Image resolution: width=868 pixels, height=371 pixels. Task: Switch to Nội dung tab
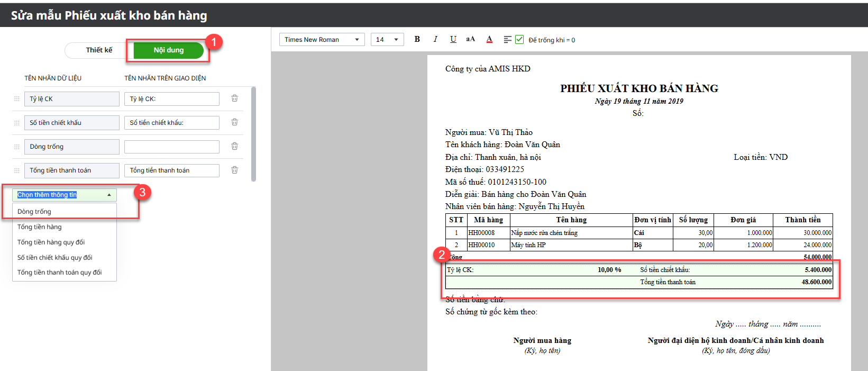tap(168, 50)
